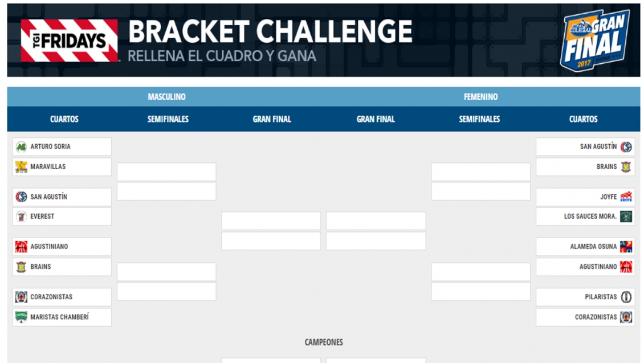Pick Alameda Osuna team name as winner
The height and width of the screenshot is (363, 644).
[x=593, y=247]
